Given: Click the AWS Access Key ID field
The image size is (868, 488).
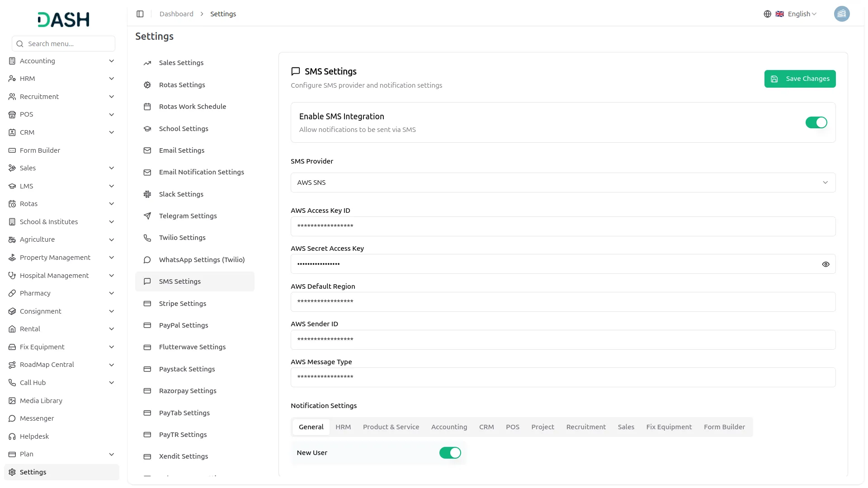Looking at the screenshot, I should 563,226.
